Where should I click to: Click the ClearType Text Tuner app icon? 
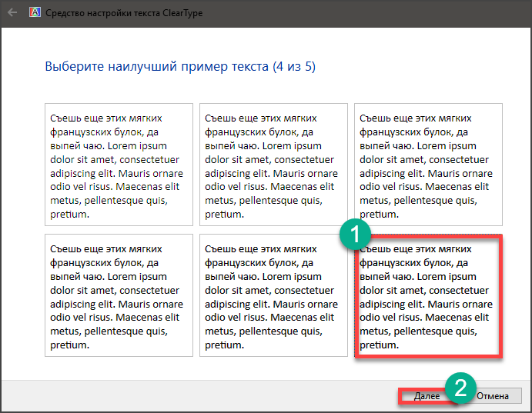[x=35, y=12]
